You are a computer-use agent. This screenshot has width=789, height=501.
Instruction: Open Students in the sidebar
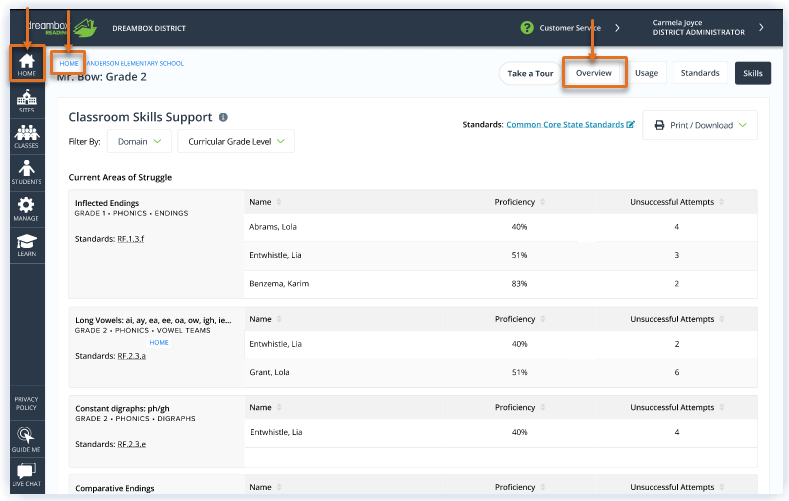pyautogui.click(x=27, y=172)
